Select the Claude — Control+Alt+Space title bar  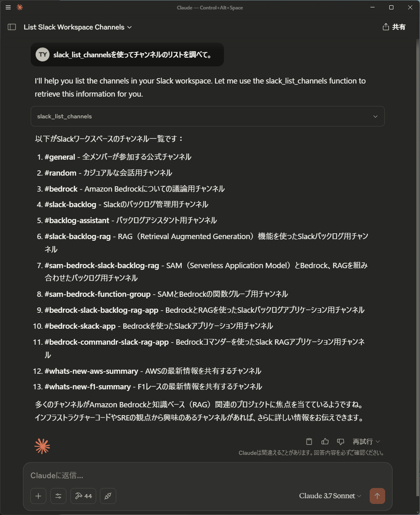(x=210, y=7)
